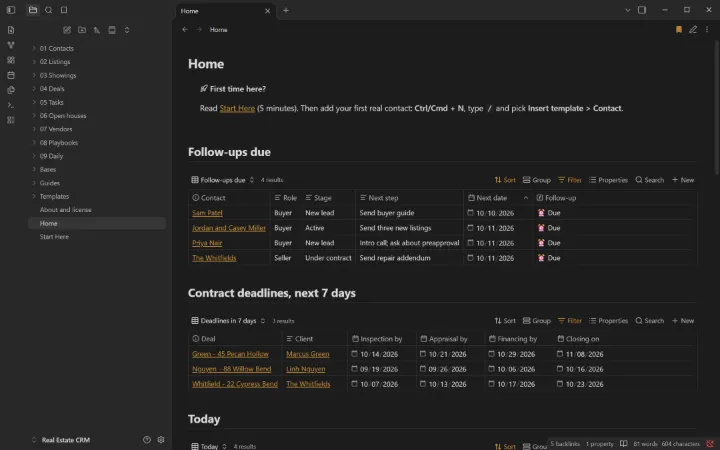This screenshot has width=720, height=450.
Task: Click '1 property' in status bar
Action: (x=599, y=444)
